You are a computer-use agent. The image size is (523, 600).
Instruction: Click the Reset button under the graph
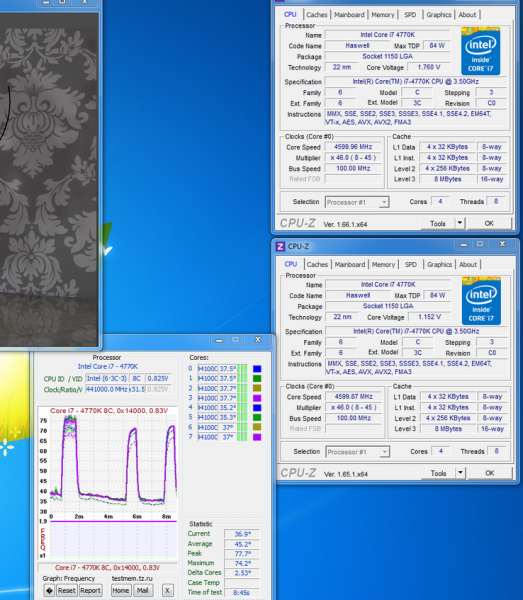point(67,590)
